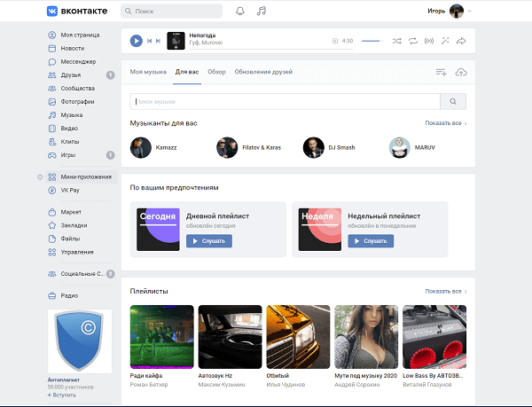
Task: Create a new playlist icon
Action: pos(441,72)
